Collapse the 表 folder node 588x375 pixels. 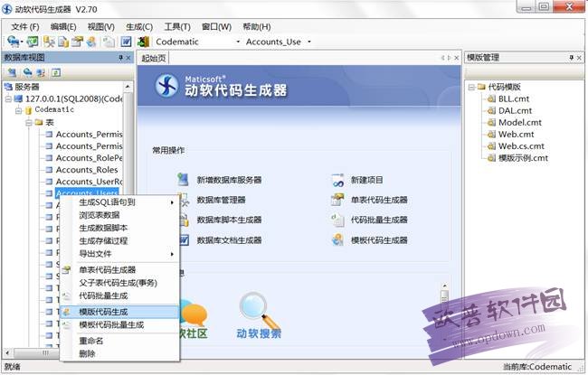(x=29, y=123)
